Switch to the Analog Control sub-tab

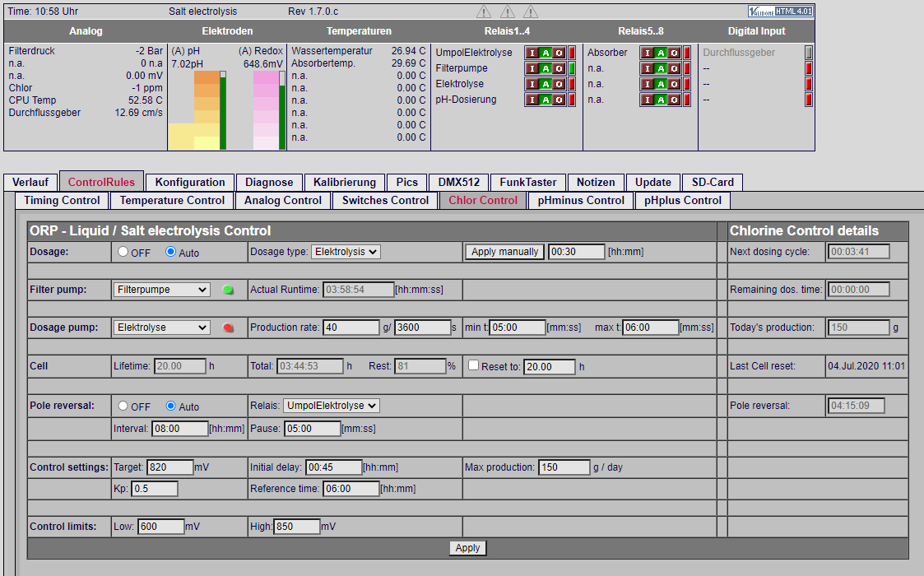coord(283,201)
